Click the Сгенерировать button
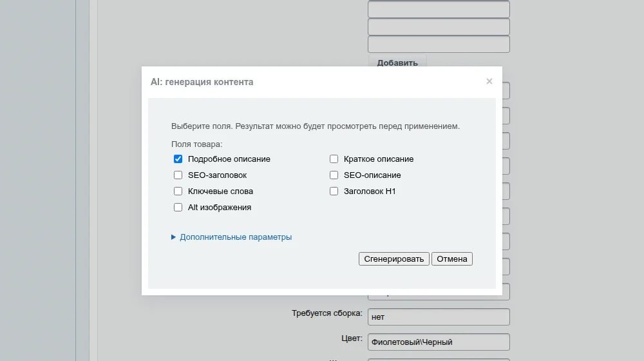 394,259
